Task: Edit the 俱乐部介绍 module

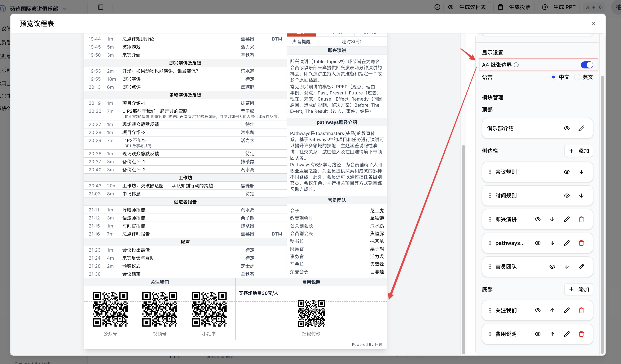Action: tap(581, 128)
